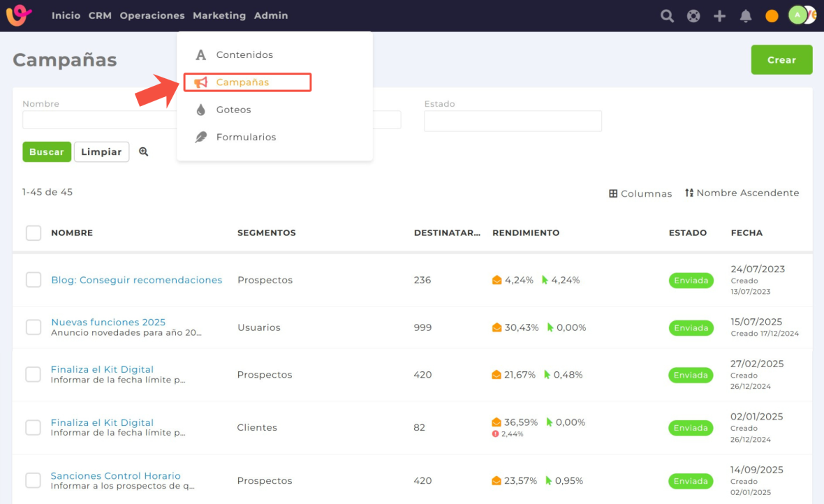Click the Limpiar button
824x504 pixels.
click(101, 152)
